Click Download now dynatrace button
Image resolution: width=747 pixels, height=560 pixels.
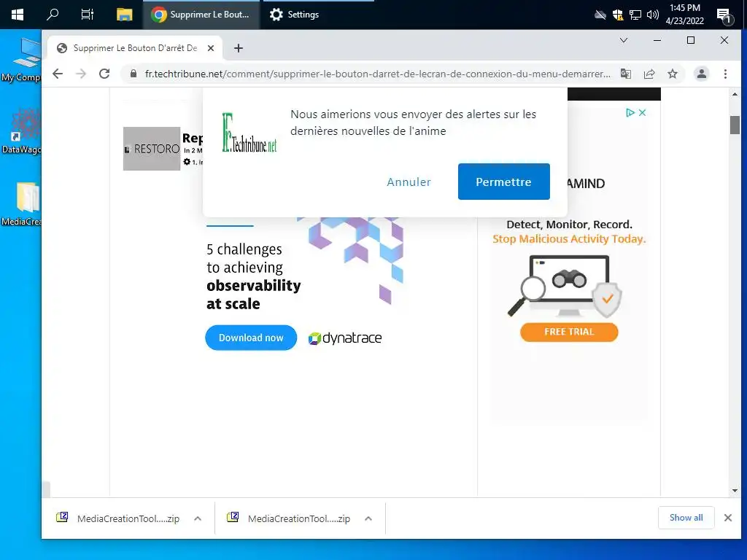[251, 338]
